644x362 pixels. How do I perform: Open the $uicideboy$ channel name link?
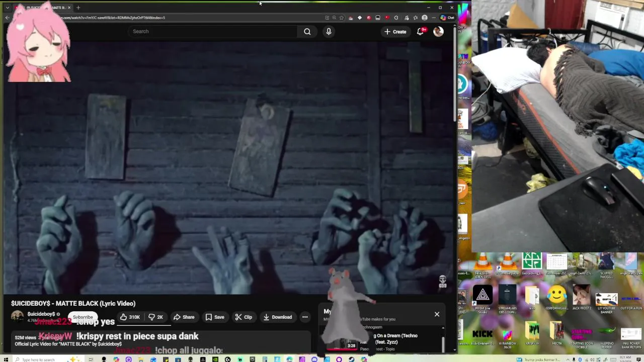[x=41, y=314]
